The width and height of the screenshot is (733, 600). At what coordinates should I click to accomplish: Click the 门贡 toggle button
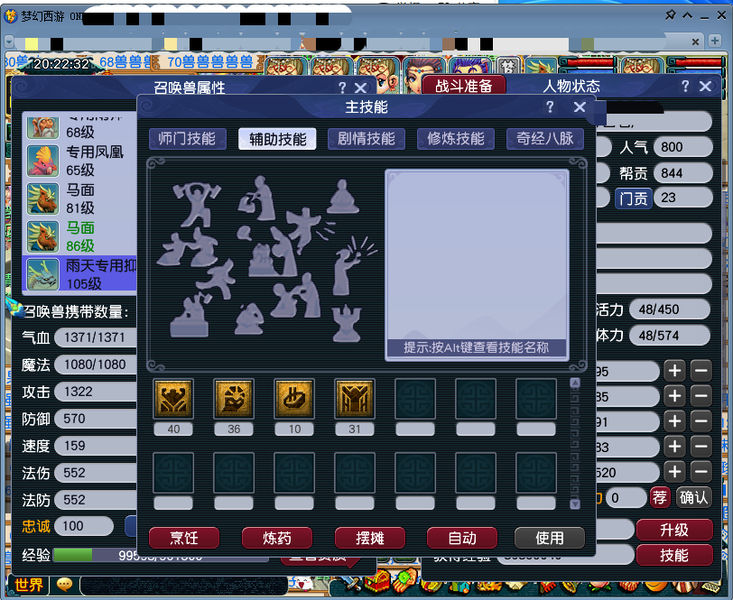pos(633,198)
